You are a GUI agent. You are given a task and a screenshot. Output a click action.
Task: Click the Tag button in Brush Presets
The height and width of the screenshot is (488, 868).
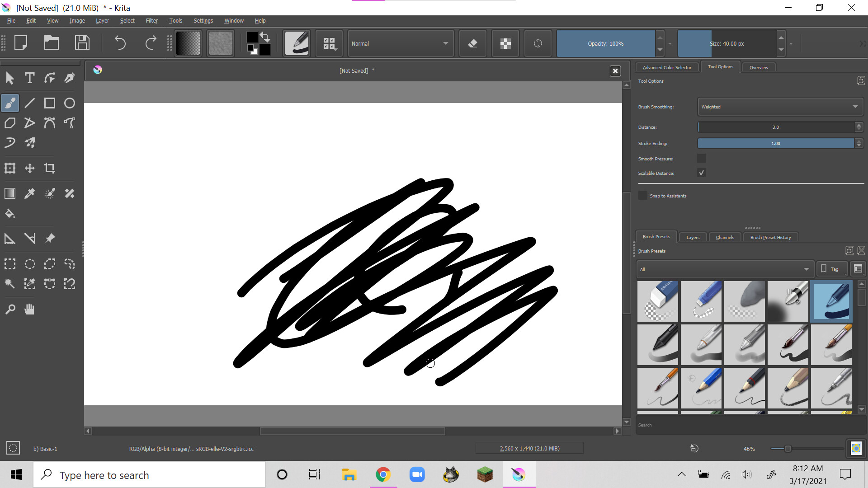831,269
